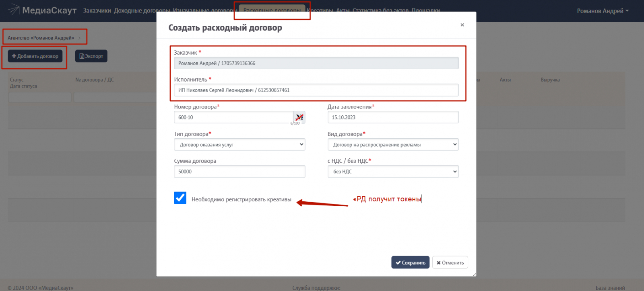
Task: Open the 'Тип договора' dropdown
Action: [x=239, y=145]
